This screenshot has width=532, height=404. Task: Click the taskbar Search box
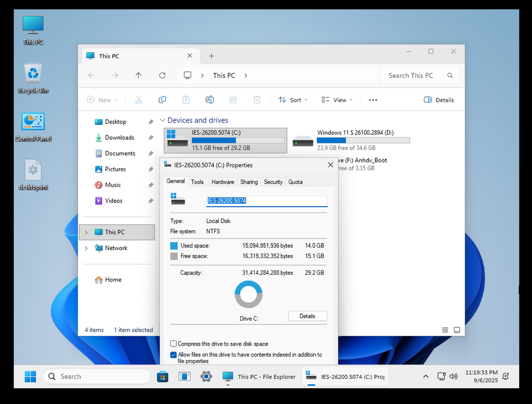(96, 377)
